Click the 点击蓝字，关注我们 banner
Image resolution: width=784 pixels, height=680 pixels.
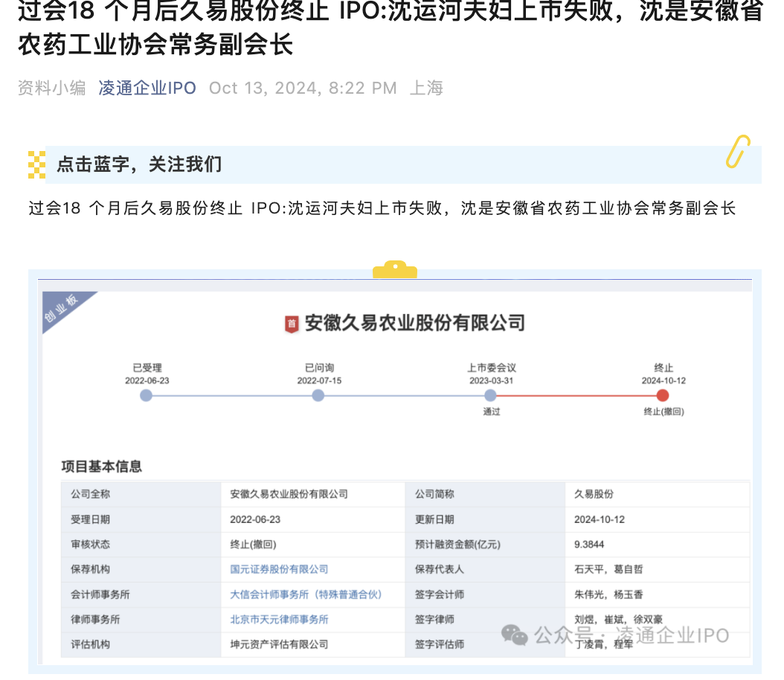395,164
